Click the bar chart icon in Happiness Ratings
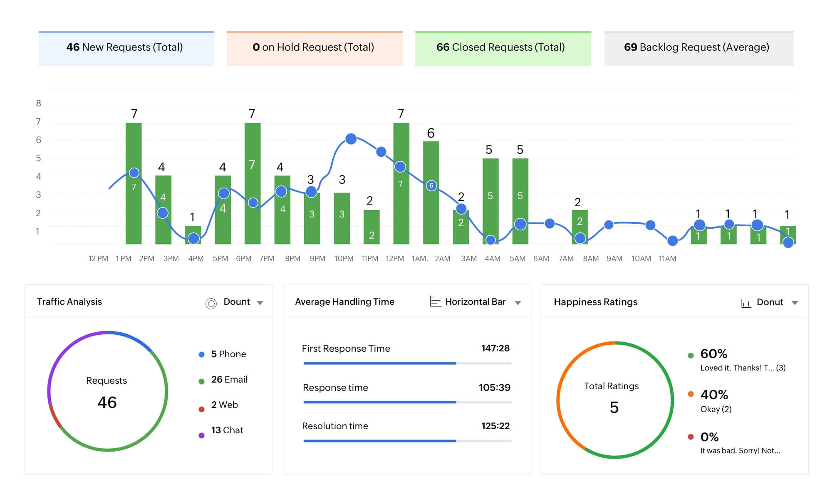 (745, 303)
